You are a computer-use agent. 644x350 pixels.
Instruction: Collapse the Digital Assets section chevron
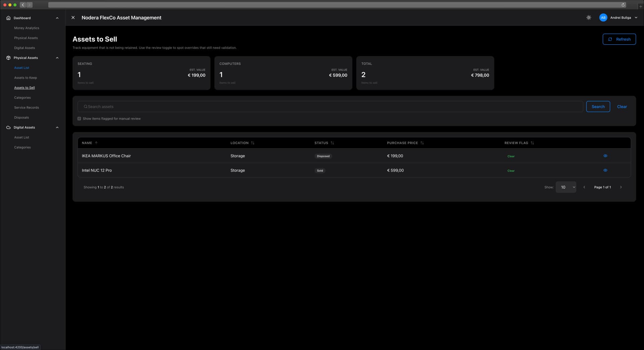(57, 127)
